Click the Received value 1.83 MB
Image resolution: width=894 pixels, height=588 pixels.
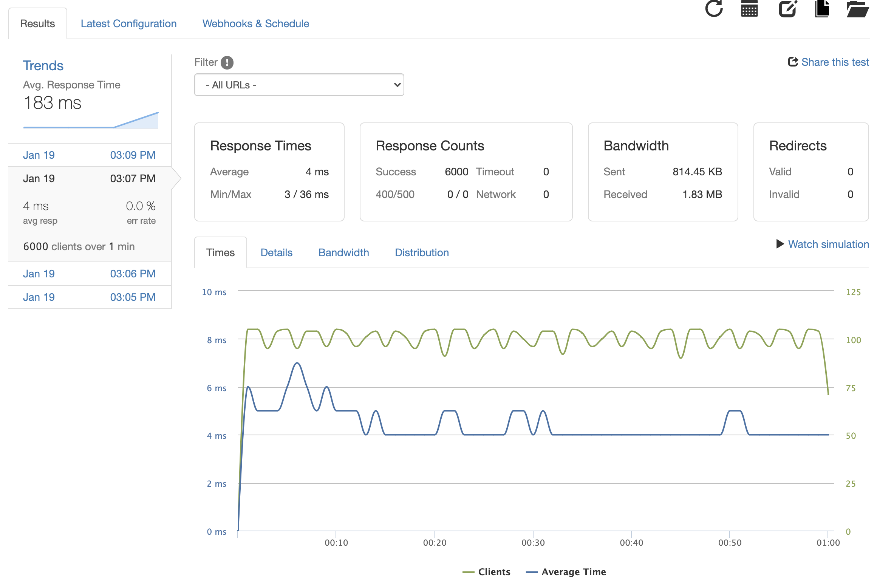(x=702, y=194)
